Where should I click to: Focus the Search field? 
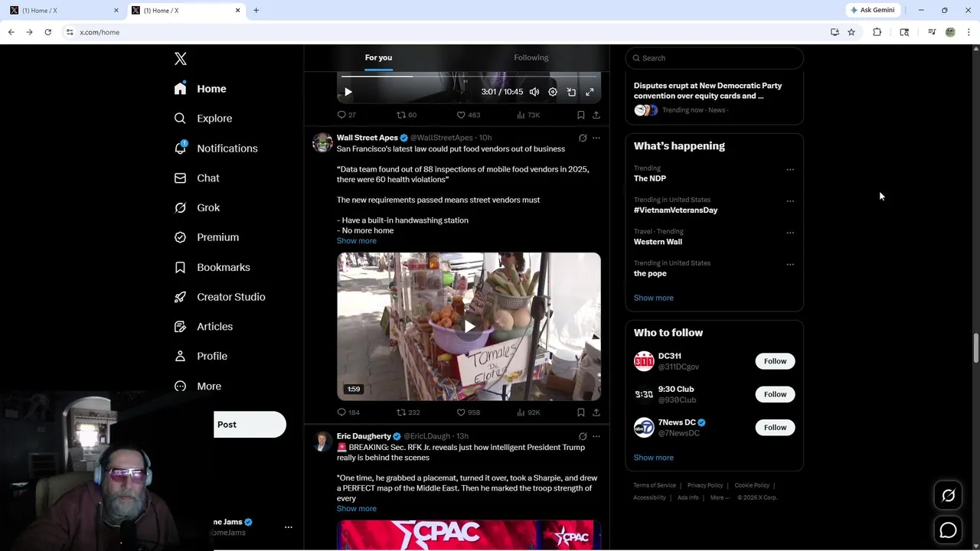point(714,58)
